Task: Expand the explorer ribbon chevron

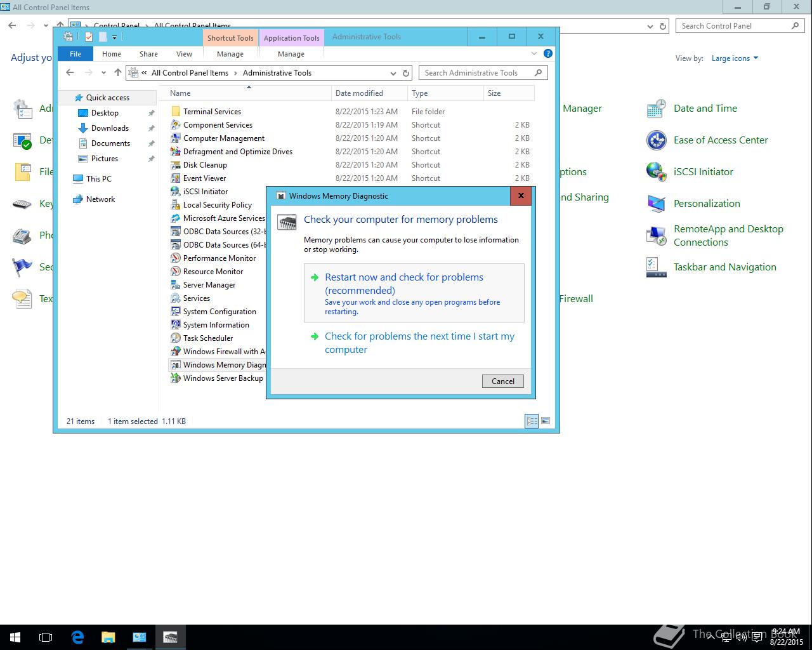Action: point(534,53)
